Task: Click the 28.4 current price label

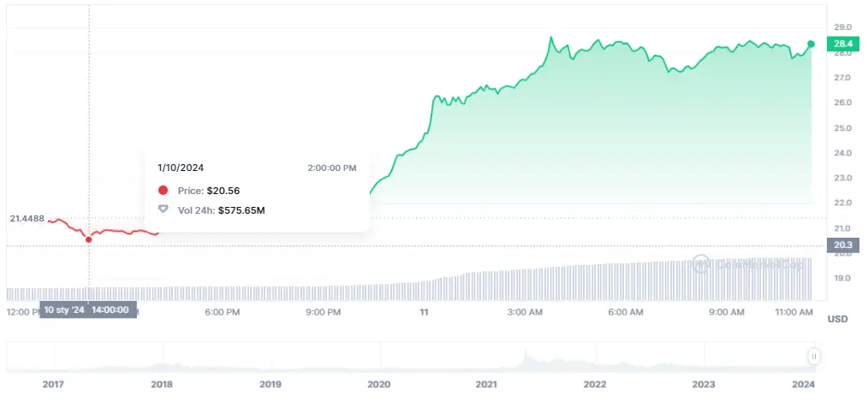Action: (842, 44)
